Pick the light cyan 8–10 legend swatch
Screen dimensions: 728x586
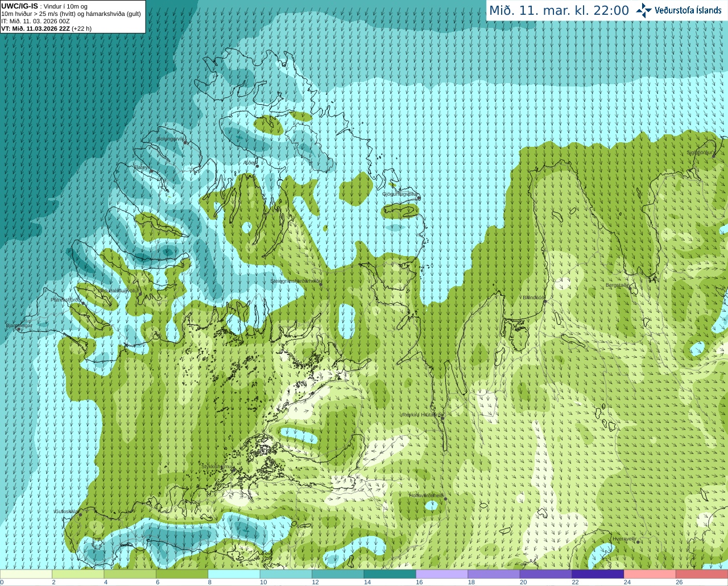234,574
